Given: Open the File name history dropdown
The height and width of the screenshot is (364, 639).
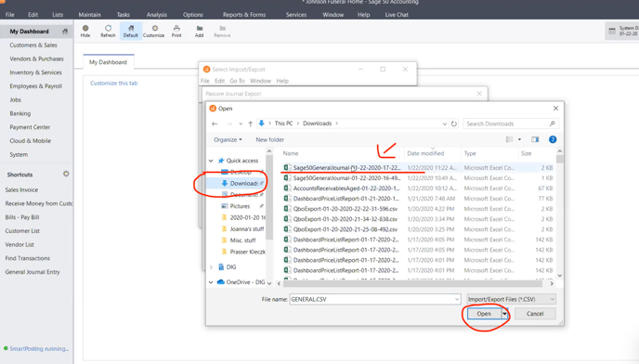Looking at the screenshot, I should [457, 299].
